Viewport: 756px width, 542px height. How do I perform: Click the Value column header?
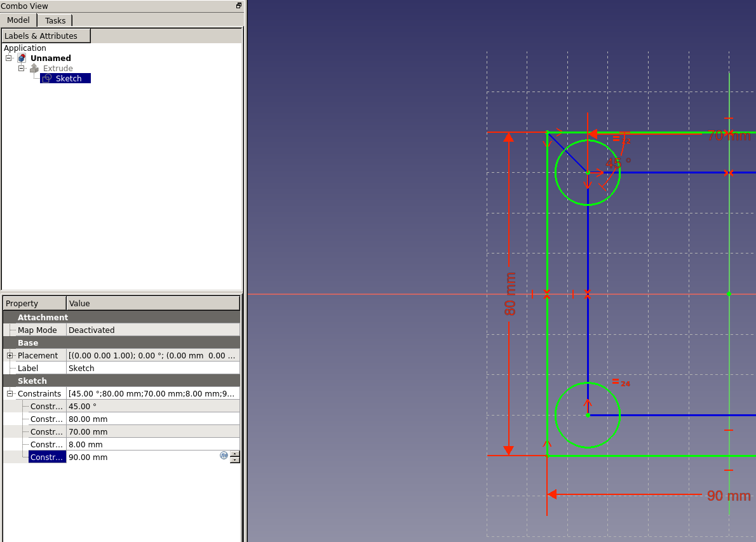point(153,303)
